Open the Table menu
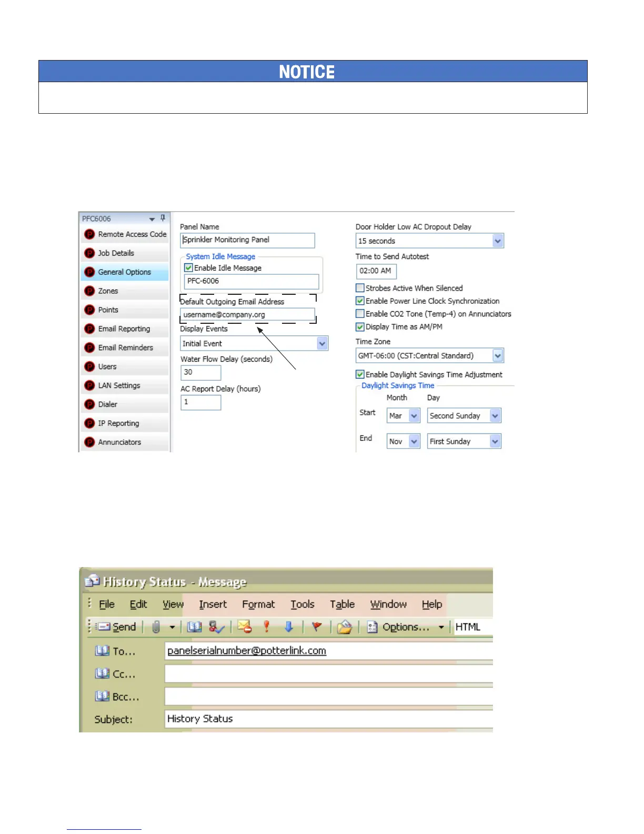 coord(343,604)
